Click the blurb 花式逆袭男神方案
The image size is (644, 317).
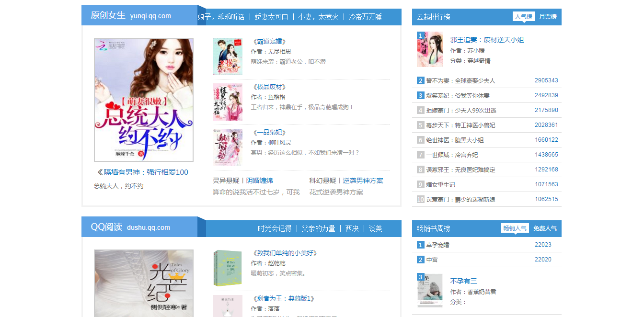pos(336,192)
